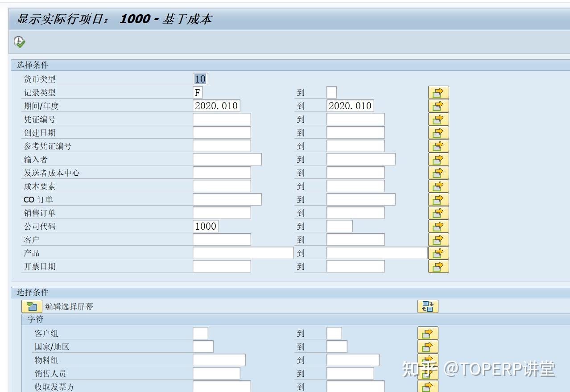This screenshot has height=392, width=570.
Task: Open multiple selection for 创建日期
Action: point(438,132)
